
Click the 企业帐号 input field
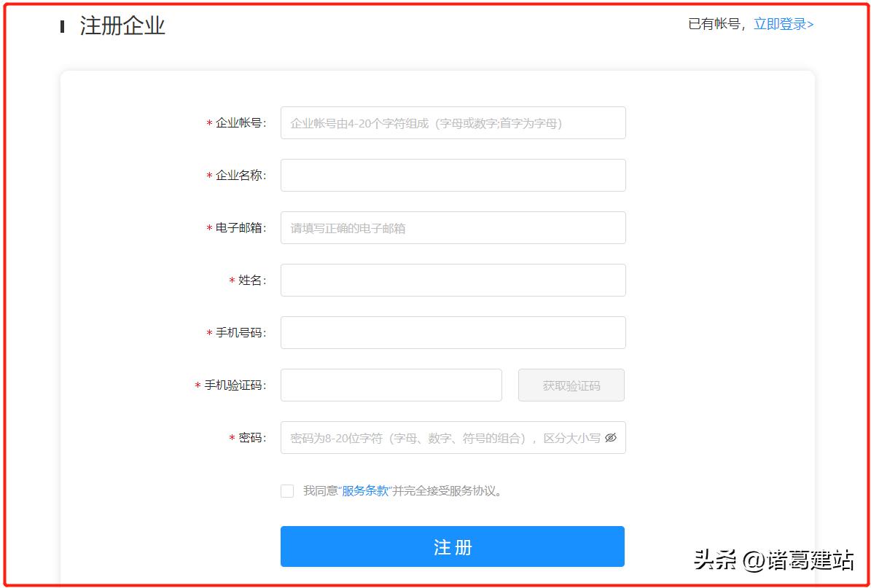pos(452,122)
